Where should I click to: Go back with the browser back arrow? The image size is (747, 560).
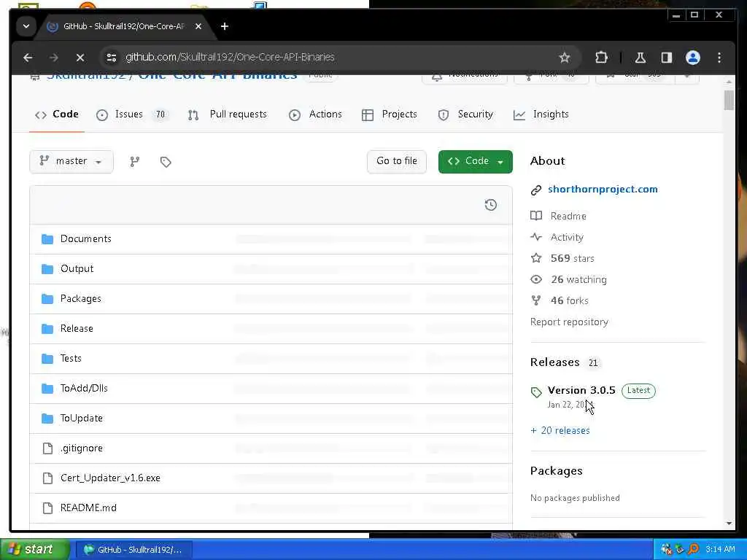tap(28, 58)
